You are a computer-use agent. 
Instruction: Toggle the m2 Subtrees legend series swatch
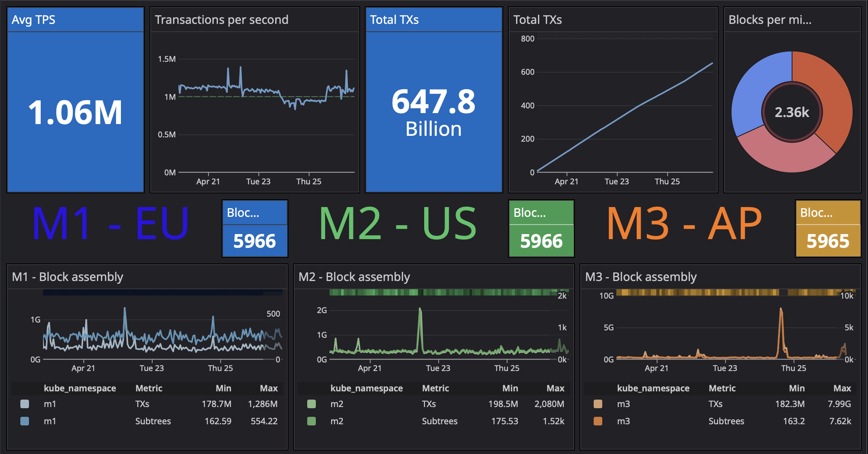pos(312,421)
